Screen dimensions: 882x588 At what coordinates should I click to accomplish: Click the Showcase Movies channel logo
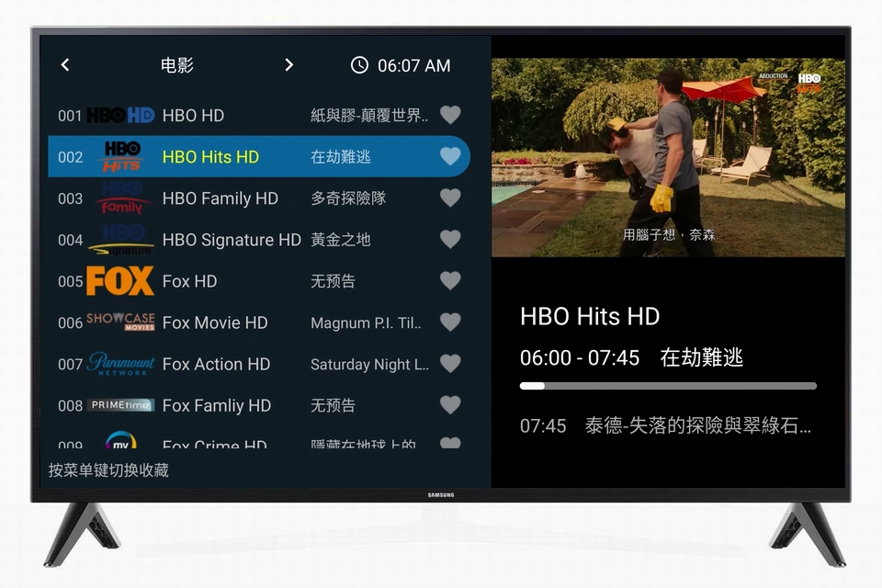click(x=120, y=322)
